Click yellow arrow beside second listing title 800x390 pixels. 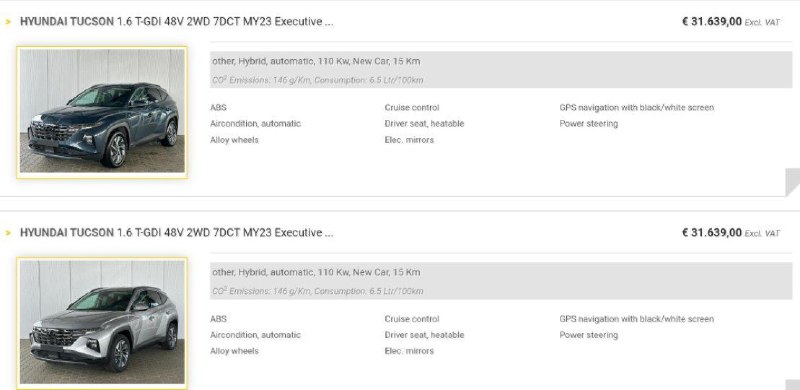(x=8, y=233)
